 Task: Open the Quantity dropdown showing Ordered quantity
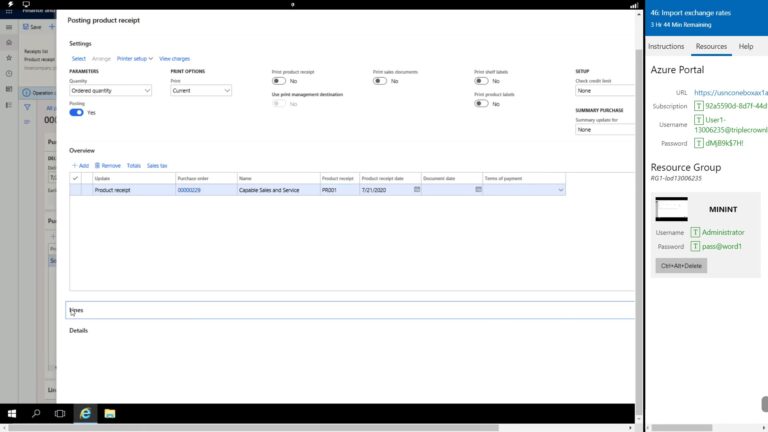(110, 91)
